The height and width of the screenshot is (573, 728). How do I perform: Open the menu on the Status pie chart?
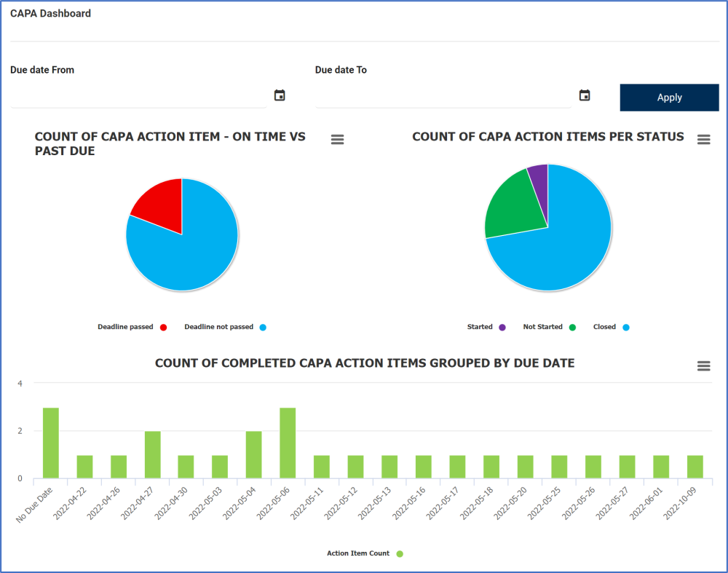point(703,139)
